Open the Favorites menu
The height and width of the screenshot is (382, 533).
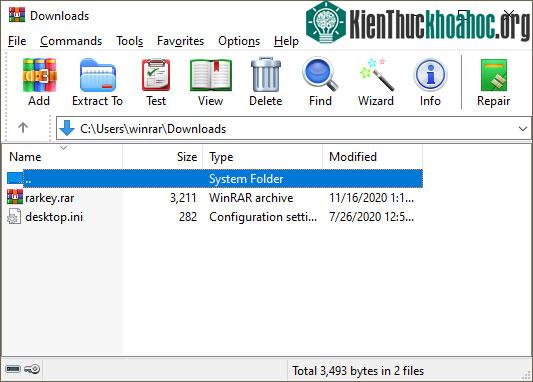point(180,41)
